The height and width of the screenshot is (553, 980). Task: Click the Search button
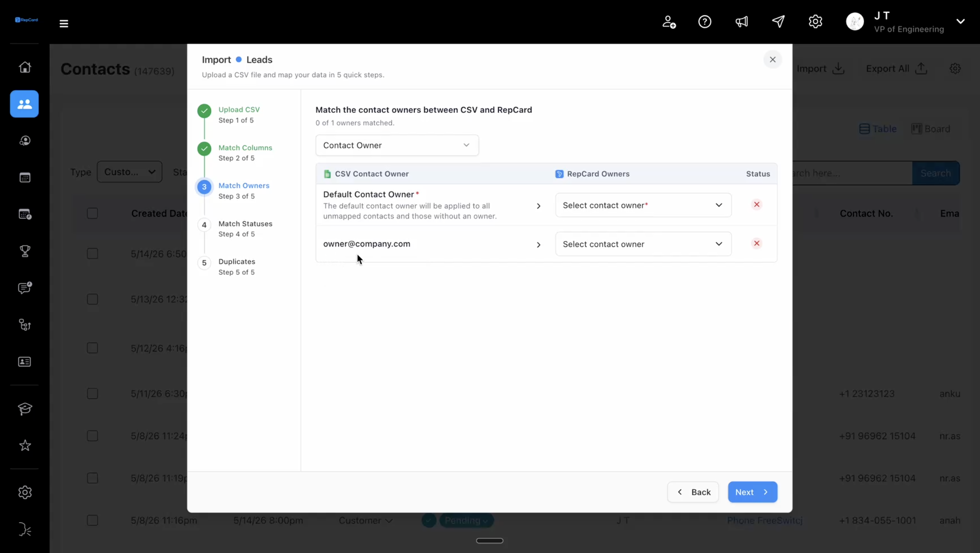click(x=936, y=173)
